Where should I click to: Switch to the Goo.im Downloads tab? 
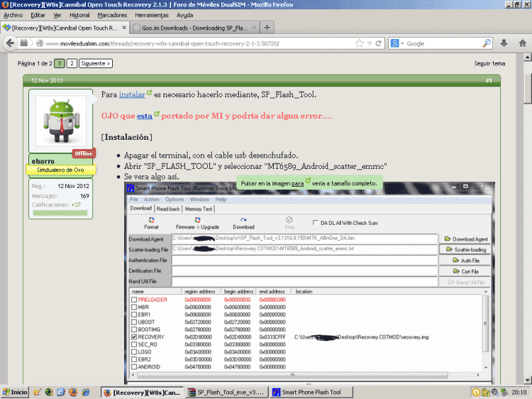point(194,28)
